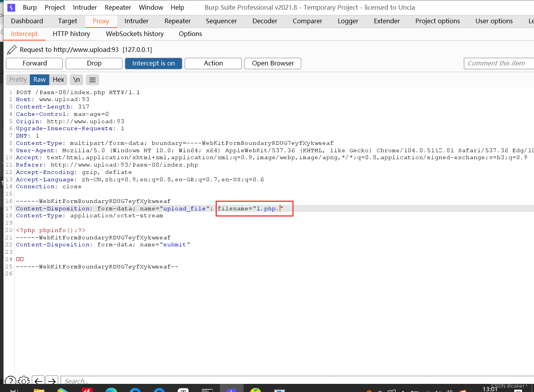Go to previous search match arrow
This screenshot has height=392, width=534.
[x=38, y=381]
